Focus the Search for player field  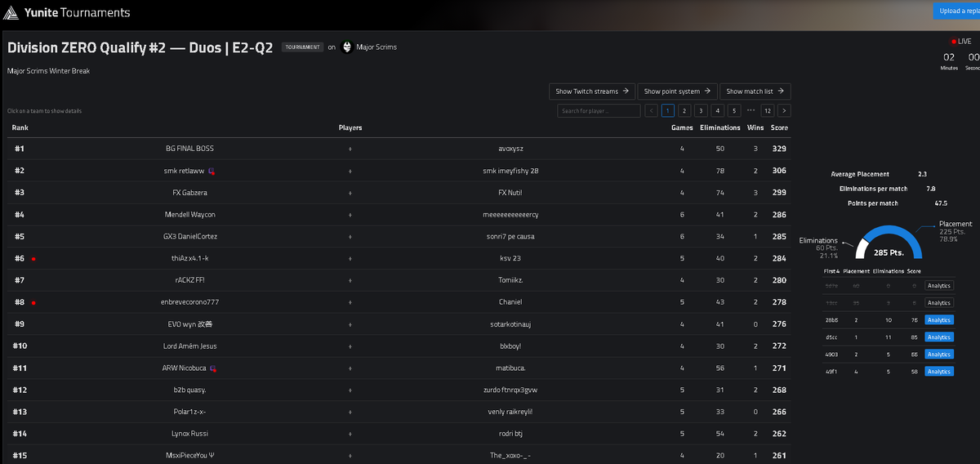(599, 110)
